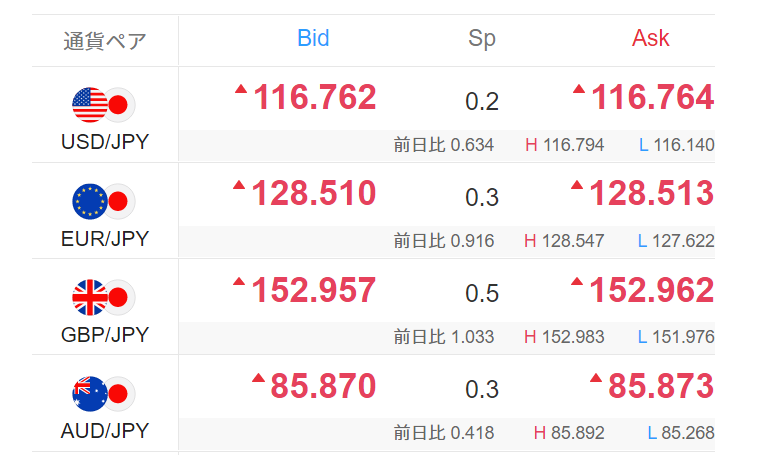Viewport: 761px width, 455px height.
Task: Open the GBP/JPY pair label
Action: pos(104,334)
